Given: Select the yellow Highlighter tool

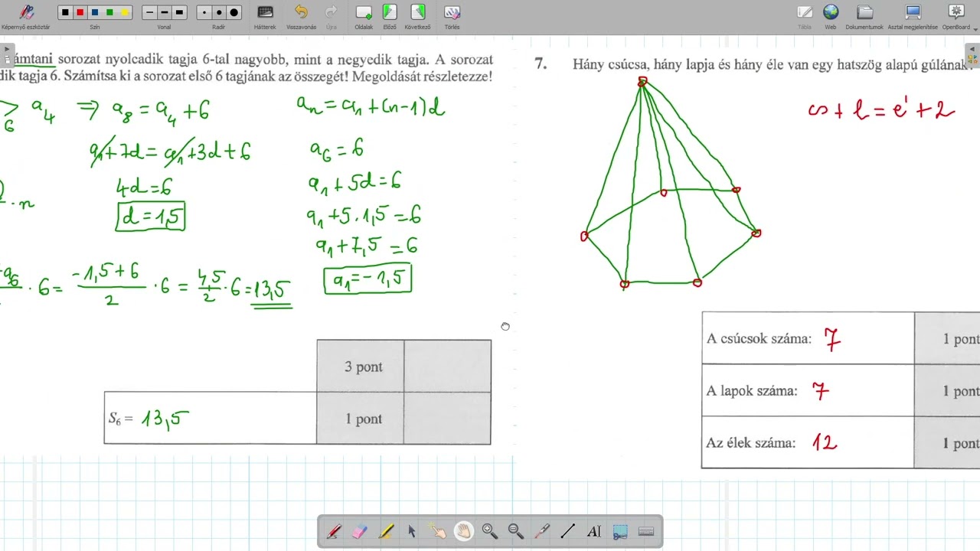Looking at the screenshot, I should pos(386,531).
